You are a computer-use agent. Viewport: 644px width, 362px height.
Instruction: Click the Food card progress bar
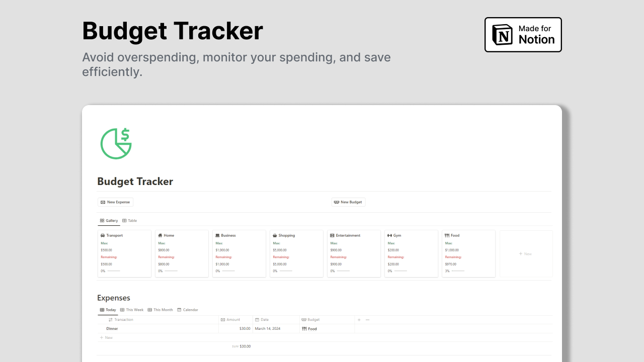coord(458,271)
